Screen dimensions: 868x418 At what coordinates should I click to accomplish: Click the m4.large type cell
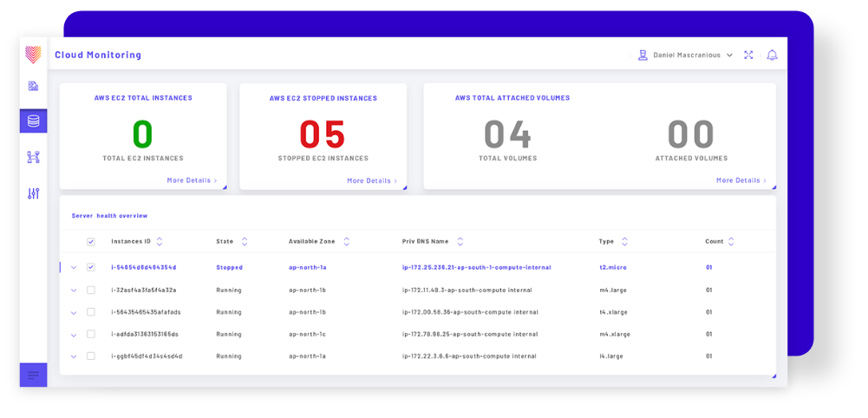(x=613, y=291)
